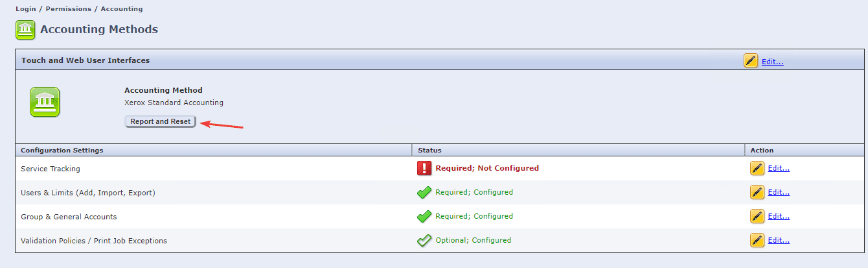868x268 pixels.
Task: Click the pencil icon for Users & Limits
Action: (x=757, y=192)
